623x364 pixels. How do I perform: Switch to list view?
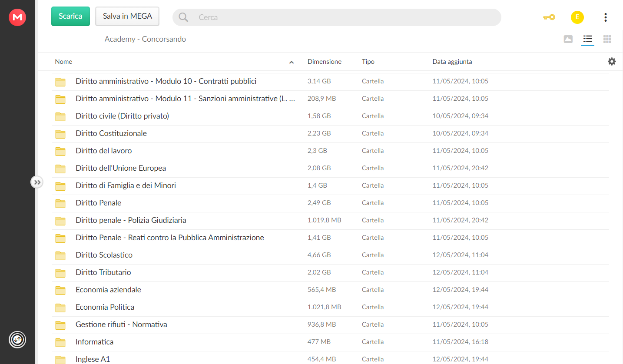[588, 39]
